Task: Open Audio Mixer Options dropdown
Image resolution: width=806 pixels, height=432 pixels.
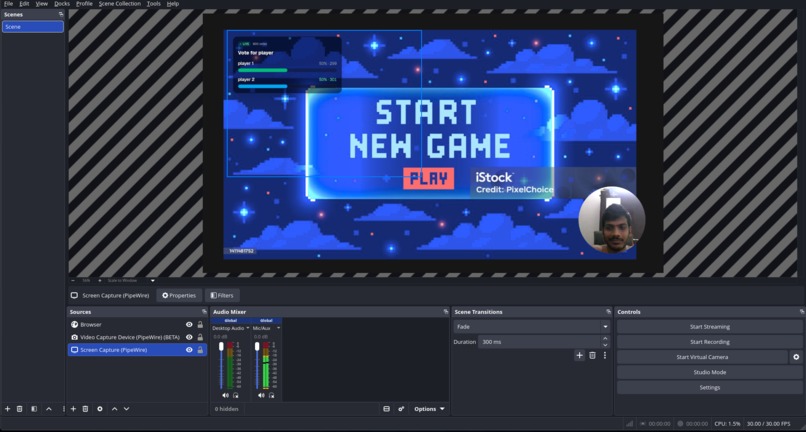Action: click(x=429, y=409)
